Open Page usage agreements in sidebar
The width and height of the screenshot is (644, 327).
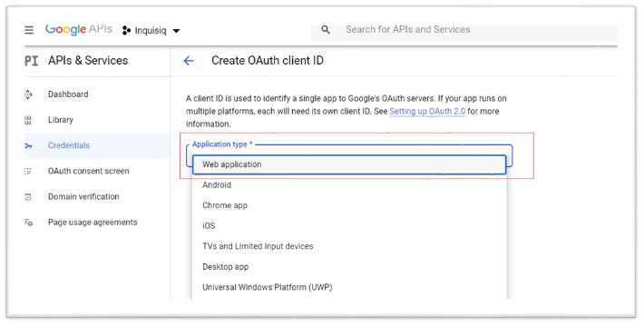point(93,223)
